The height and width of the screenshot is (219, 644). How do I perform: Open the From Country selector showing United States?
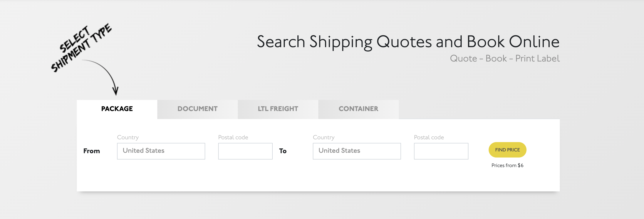point(161,151)
